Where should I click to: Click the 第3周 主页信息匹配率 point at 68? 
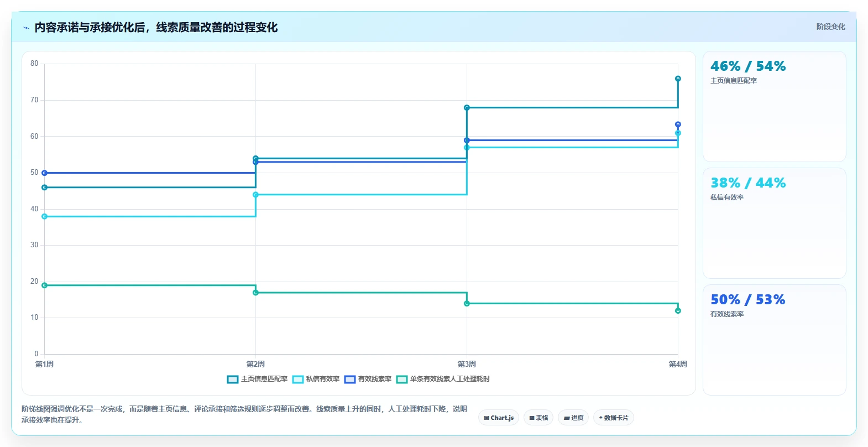click(467, 107)
